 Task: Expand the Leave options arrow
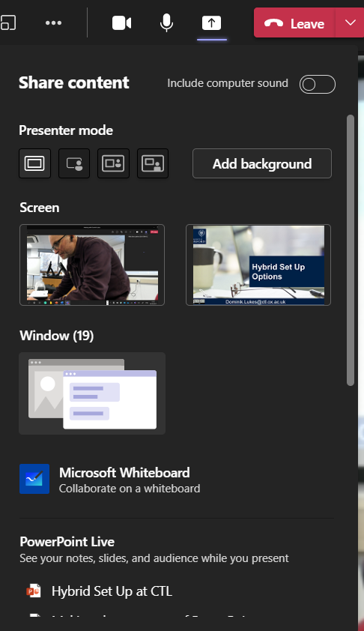coord(350,23)
